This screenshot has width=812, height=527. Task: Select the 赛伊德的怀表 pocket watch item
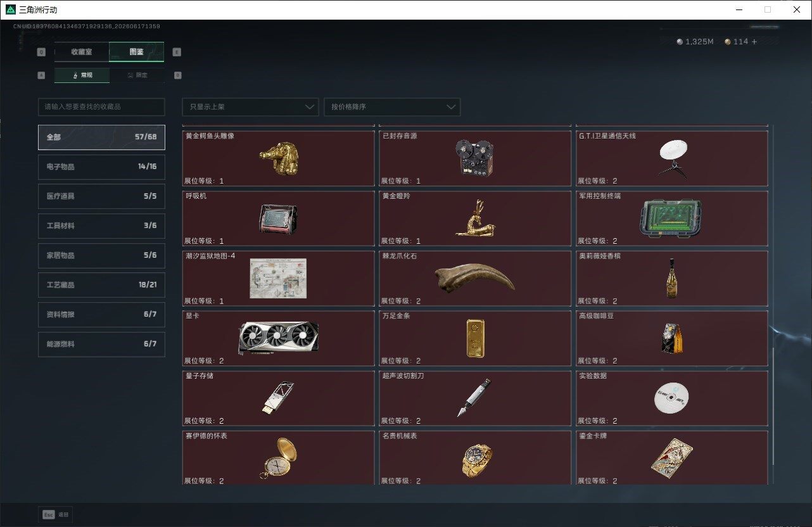coord(279,458)
